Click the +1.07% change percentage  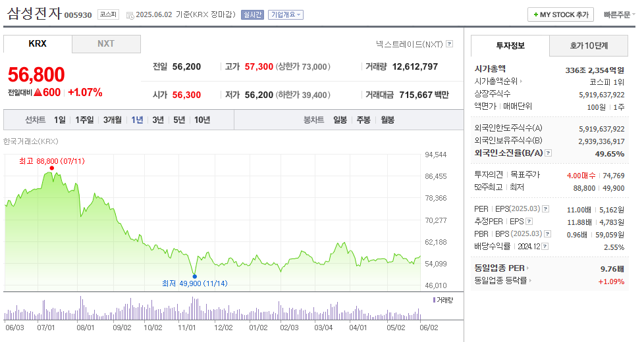pyautogui.click(x=85, y=92)
